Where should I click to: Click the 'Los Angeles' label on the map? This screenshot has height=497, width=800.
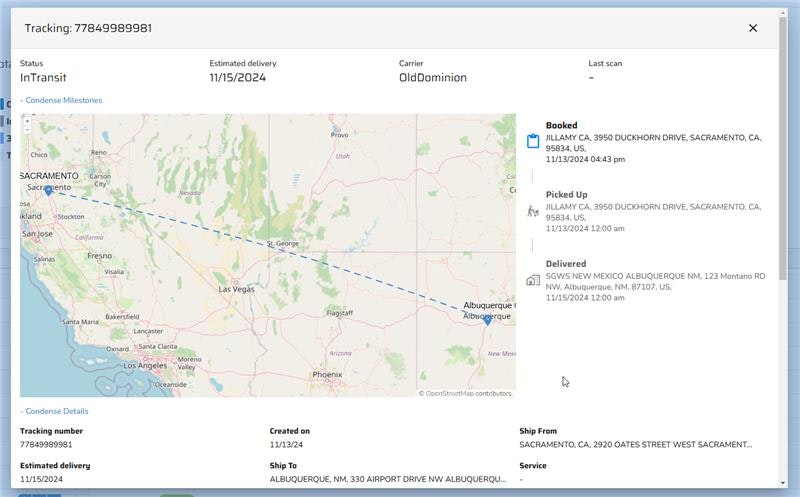(x=145, y=366)
